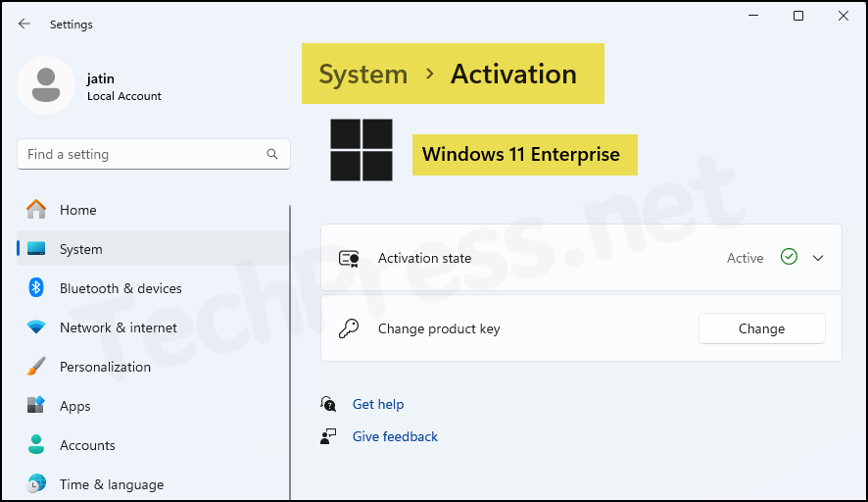This screenshot has width=868, height=502.
Task: Click the 'Active' status text
Action: point(746,258)
